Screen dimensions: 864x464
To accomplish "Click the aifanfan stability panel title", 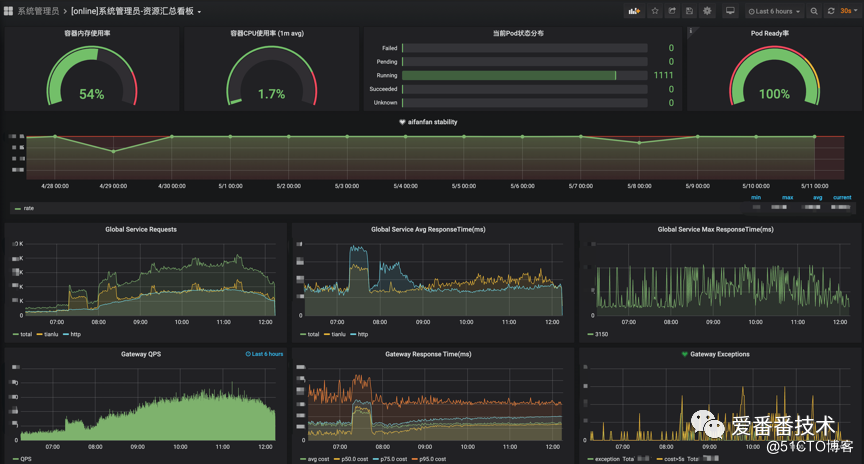I will click(x=432, y=122).
